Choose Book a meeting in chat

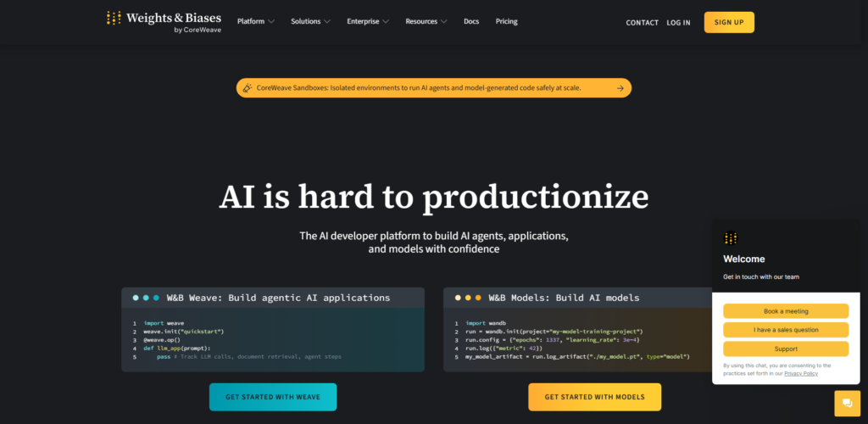(x=786, y=311)
